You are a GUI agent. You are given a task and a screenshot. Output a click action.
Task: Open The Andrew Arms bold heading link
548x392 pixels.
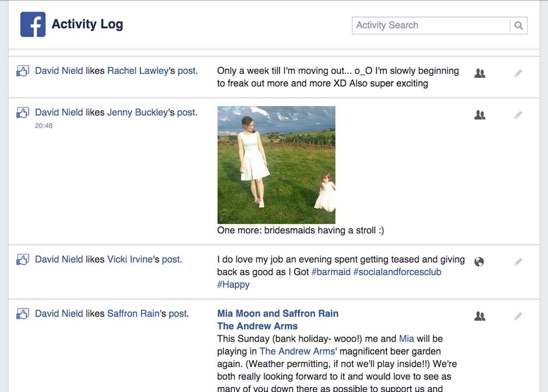[x=257, y=326]
